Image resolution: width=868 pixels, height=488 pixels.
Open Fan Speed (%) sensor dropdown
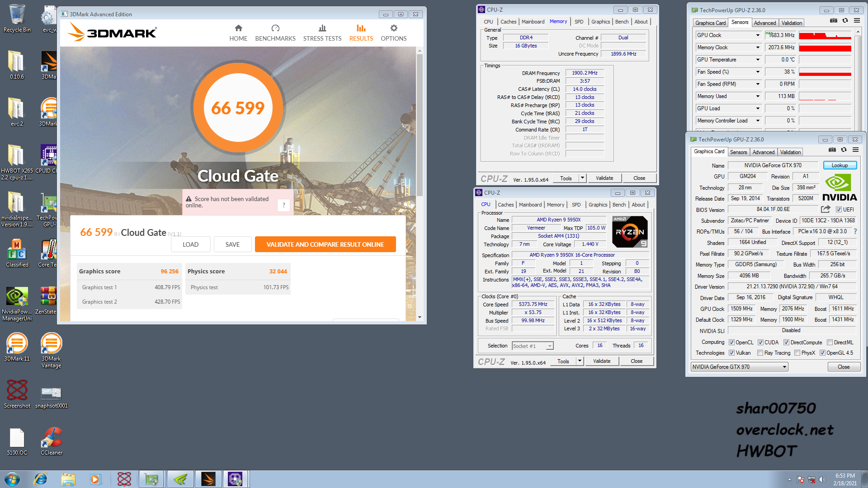point(758,72)
